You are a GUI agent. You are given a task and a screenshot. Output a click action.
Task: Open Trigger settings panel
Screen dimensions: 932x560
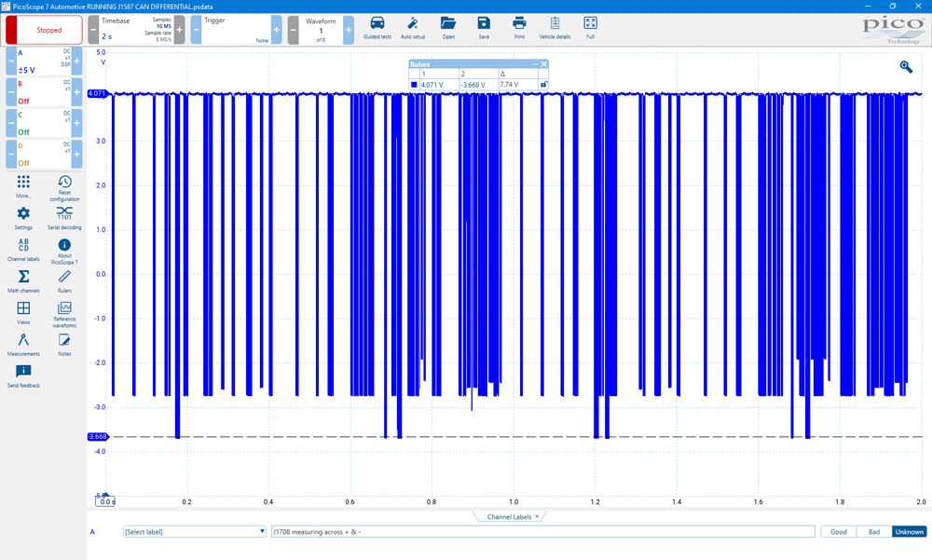[x=236, y=30]
